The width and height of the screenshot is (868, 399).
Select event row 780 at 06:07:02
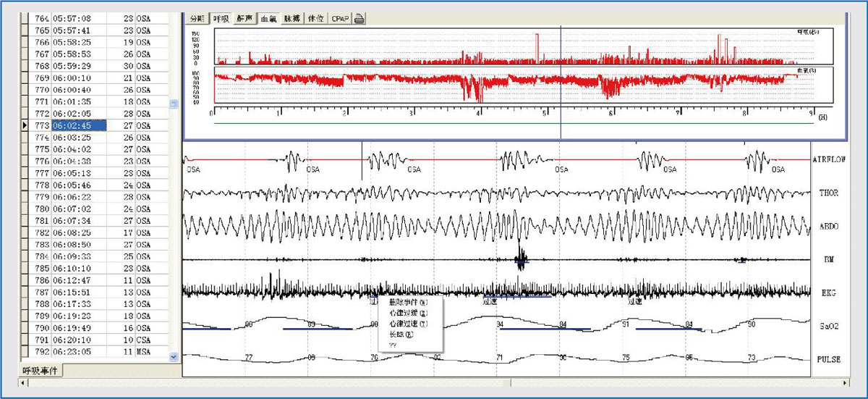[94, 209]
